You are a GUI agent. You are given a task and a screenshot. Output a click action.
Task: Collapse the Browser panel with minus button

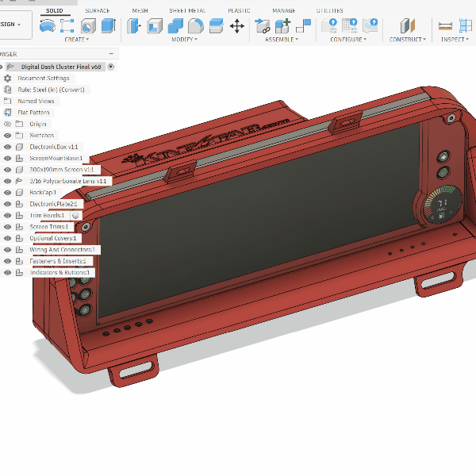pos(111,54)
